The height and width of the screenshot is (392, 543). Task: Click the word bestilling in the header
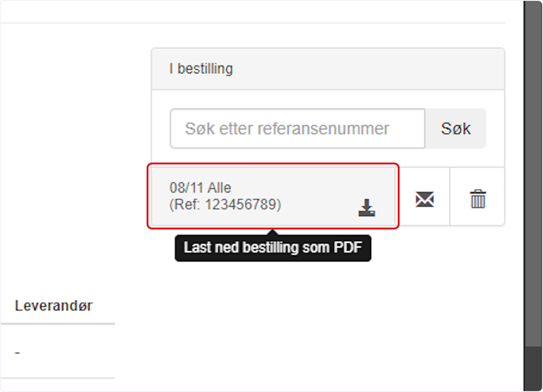coord(205,68)
